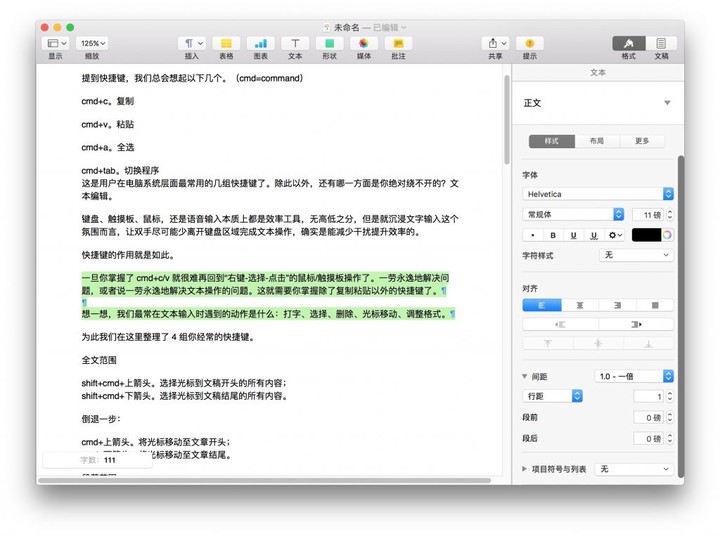Click the 段前 spacing field
This screenshot has height=536, width=720.
pyautogui.click(x=648, y=417)
